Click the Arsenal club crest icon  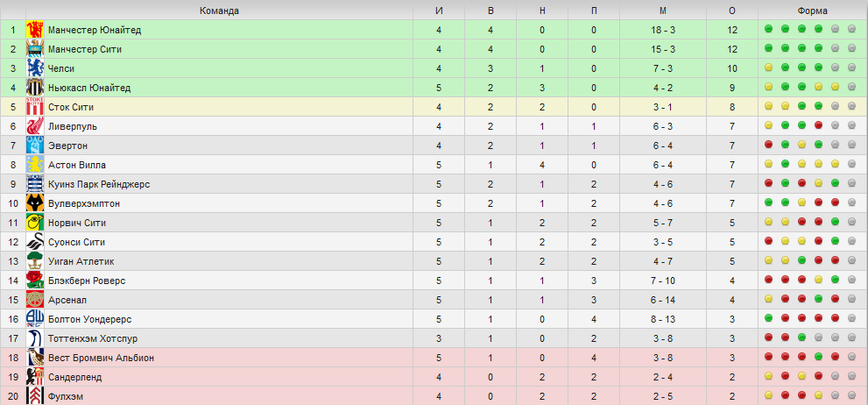coord(35,300)
